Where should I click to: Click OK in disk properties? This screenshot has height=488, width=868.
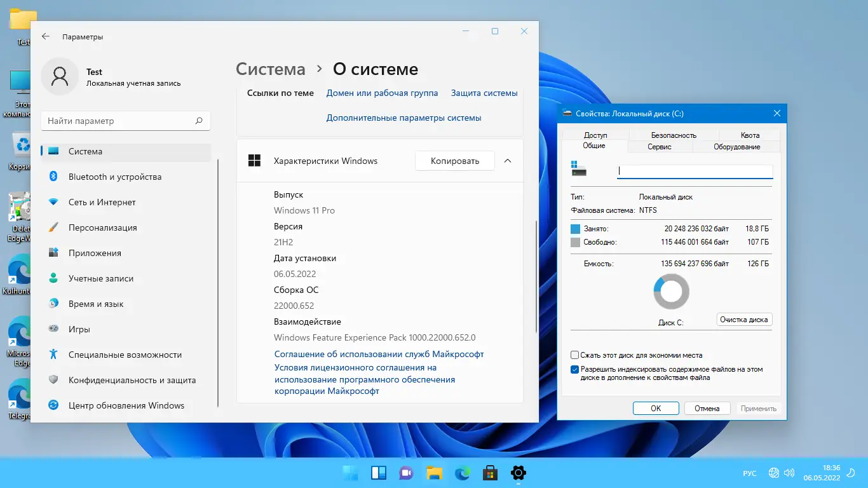656,409
